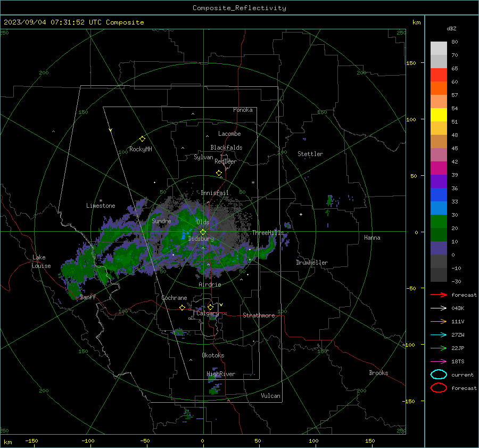Image resolution: width=479 pixels, height=448 pixels.
Task: Click the 51 dBZ yellow color swatch
Action: tap(439, 115)
